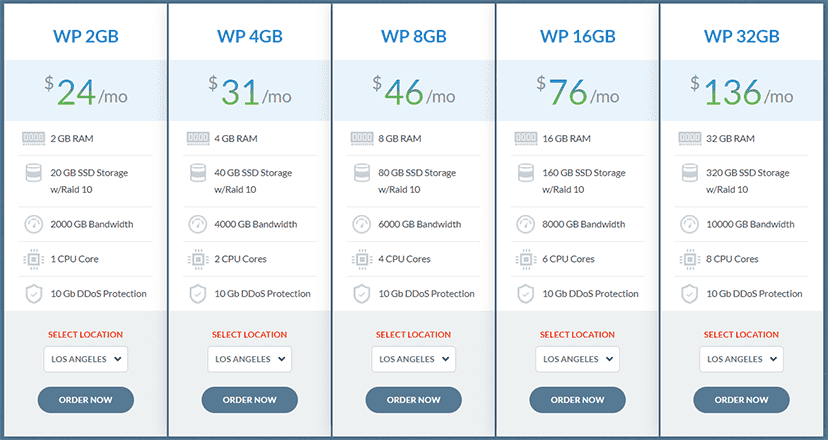Click the bandwidth gauge icon in WP 8GB plan
This screenshot has height=440, width=828.
point(362,224)
